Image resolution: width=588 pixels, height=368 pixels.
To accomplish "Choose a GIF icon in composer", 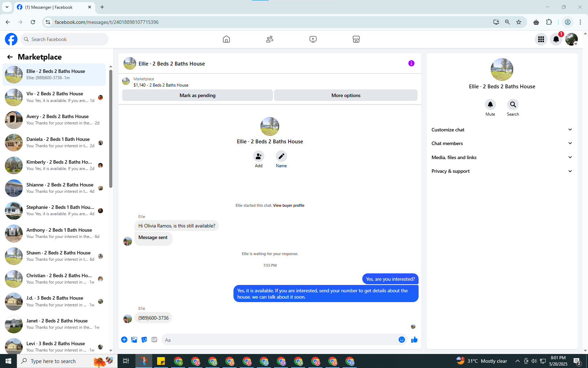I will [154, 340].
